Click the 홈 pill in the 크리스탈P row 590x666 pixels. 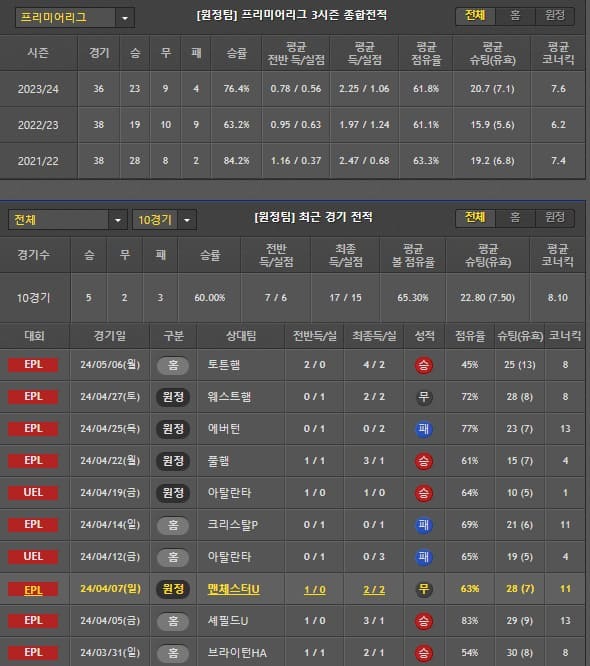tap(173, 525)
